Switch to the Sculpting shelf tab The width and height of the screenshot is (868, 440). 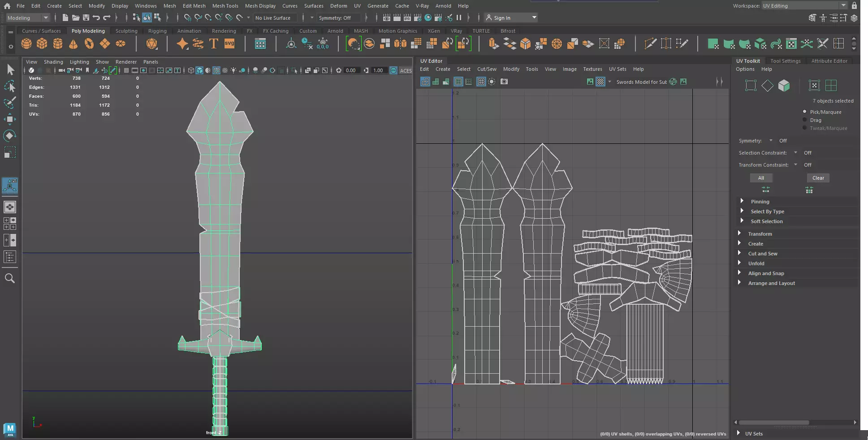click(x=126, y=31)
